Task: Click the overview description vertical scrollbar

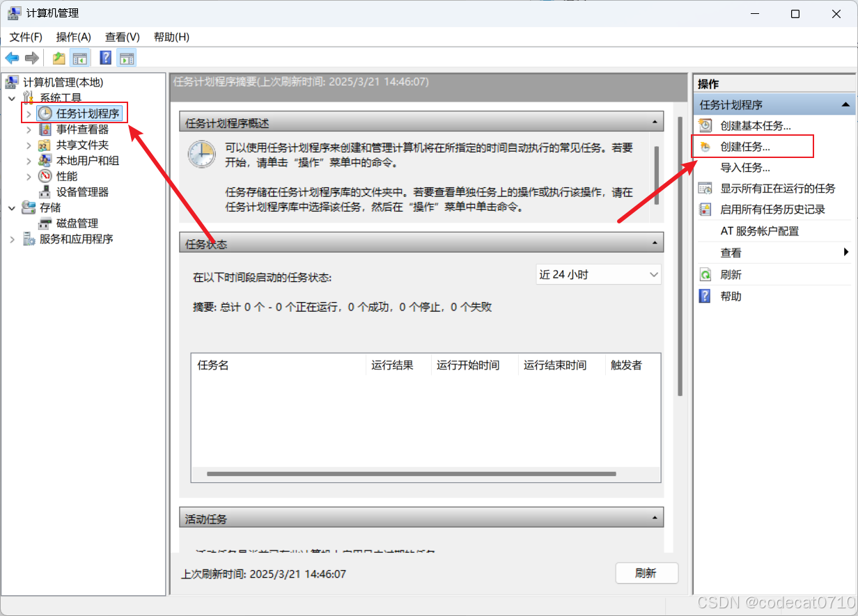Action: [657, 175]
